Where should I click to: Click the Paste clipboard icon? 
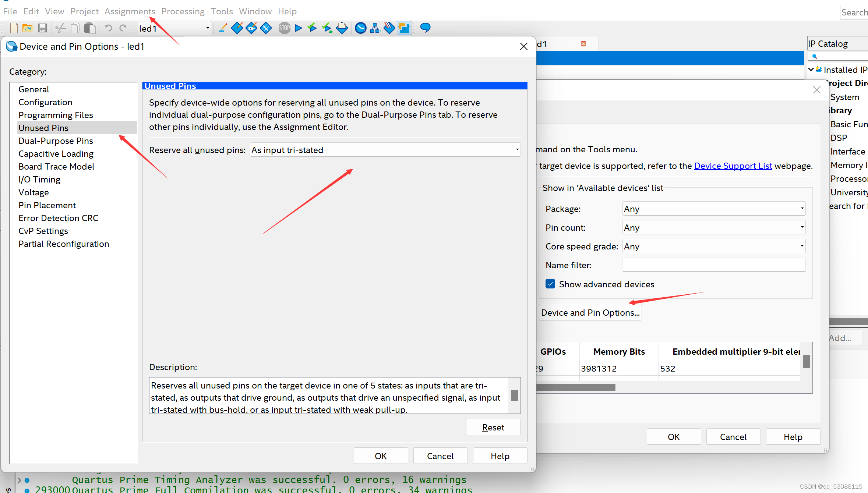point(90,28)
